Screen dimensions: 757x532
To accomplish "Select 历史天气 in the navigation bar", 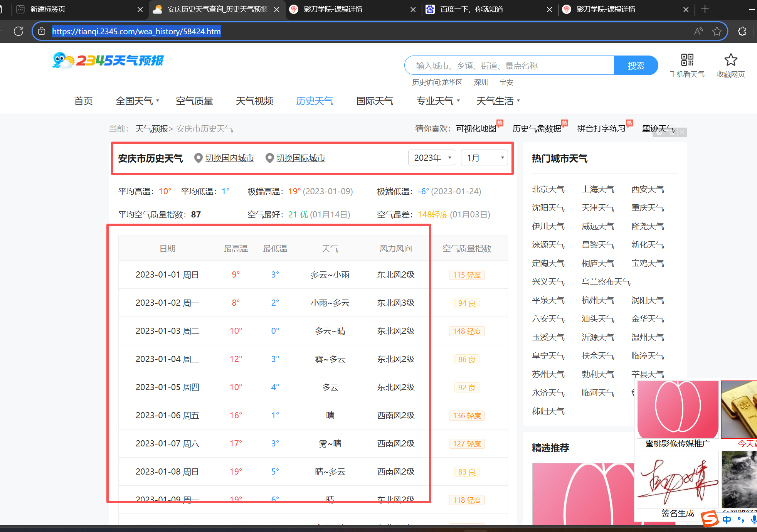I will point(315,101).
